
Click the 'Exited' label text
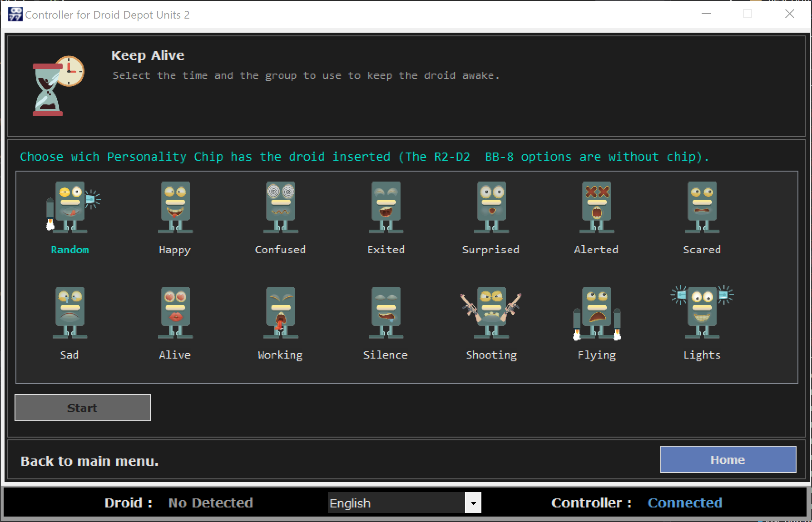tap(386, 250)
